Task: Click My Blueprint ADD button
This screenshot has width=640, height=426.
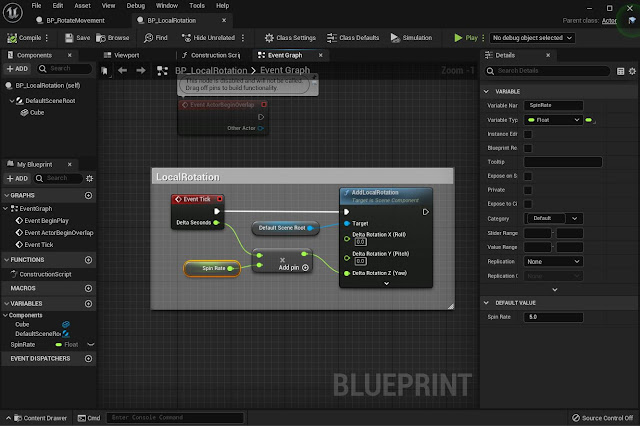Action: tap(17, 179)
